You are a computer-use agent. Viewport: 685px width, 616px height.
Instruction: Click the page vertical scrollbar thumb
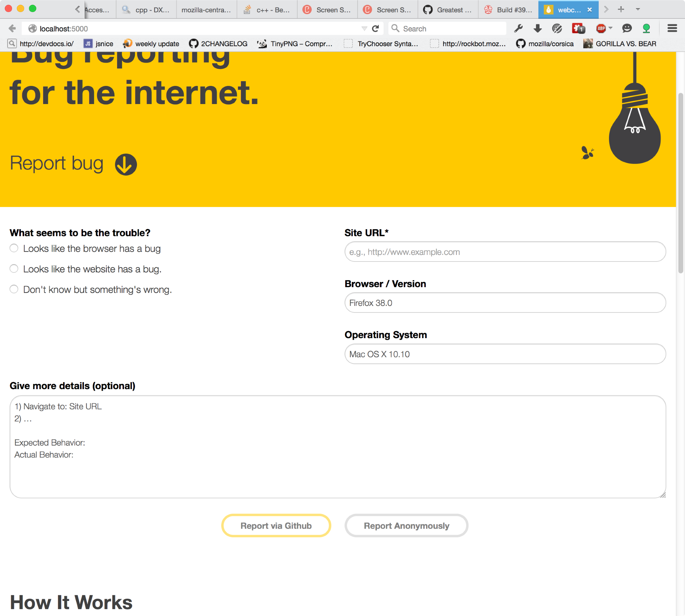click(x=680, y=183)
